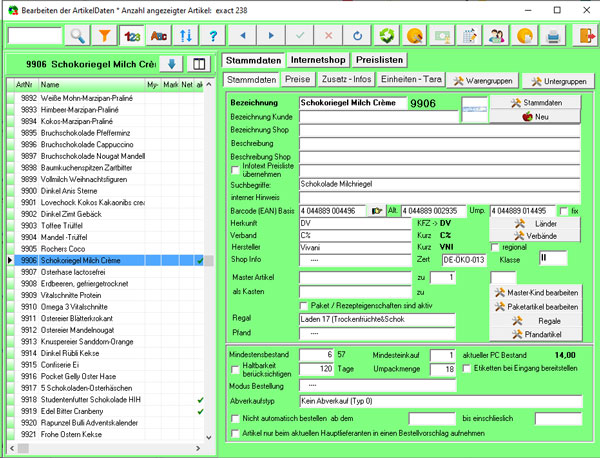This screenshot has width=600, height=458.
Task: Toggle the 123 numeric sort button
Action: point(132,36)
